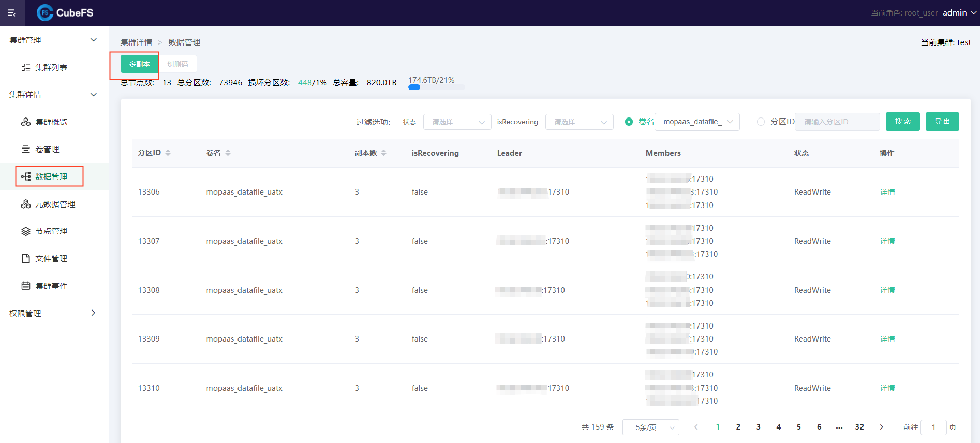Open the isRecovering filter dropdown
The image size is (980, 443).
(579, 122)
